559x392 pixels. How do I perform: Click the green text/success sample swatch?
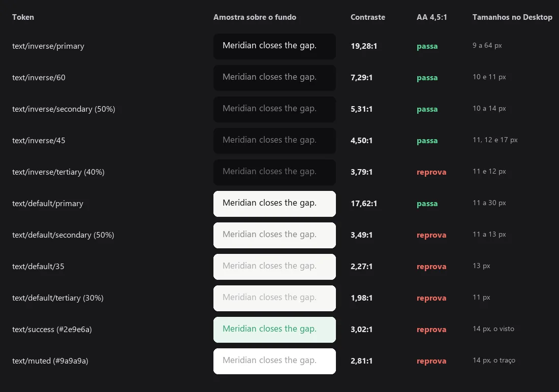coord(274,329)
